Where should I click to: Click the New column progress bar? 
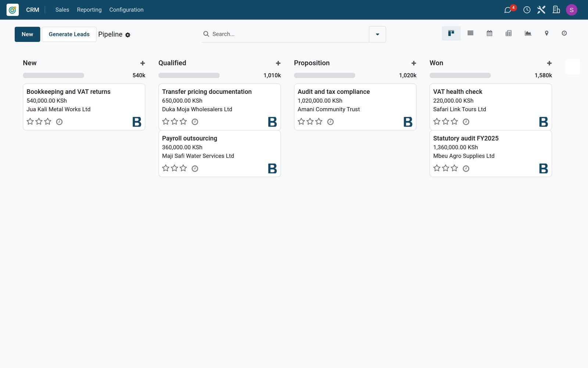point(53,75)
